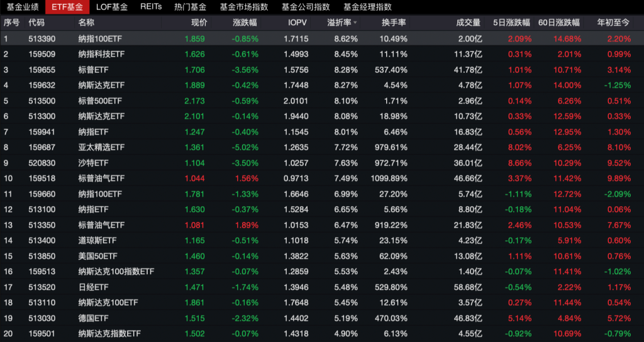Viewport: 644px width, 342px height.
Task: Open the REITs tab
Action: point(151,7)
